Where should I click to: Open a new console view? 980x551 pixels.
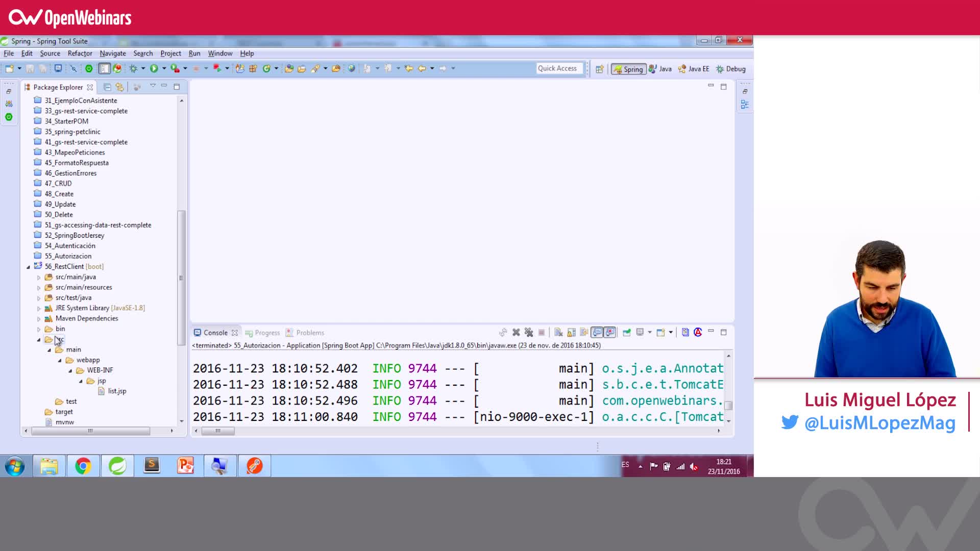click(660, 332)
